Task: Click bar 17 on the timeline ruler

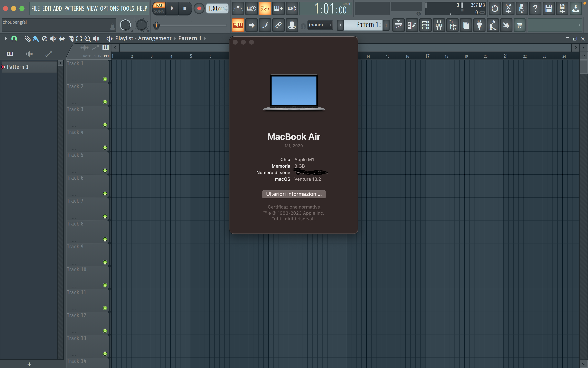Action: pyautogui.click(x=427, y=56)
